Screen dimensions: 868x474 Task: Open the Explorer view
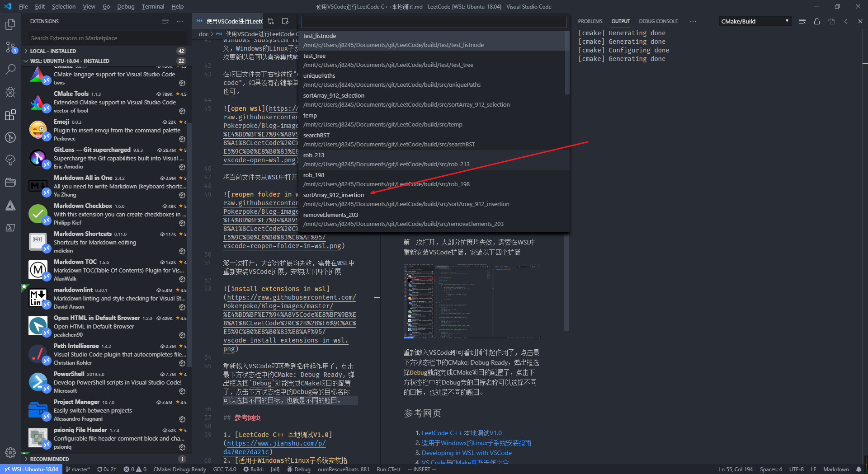tap(10, 25)
